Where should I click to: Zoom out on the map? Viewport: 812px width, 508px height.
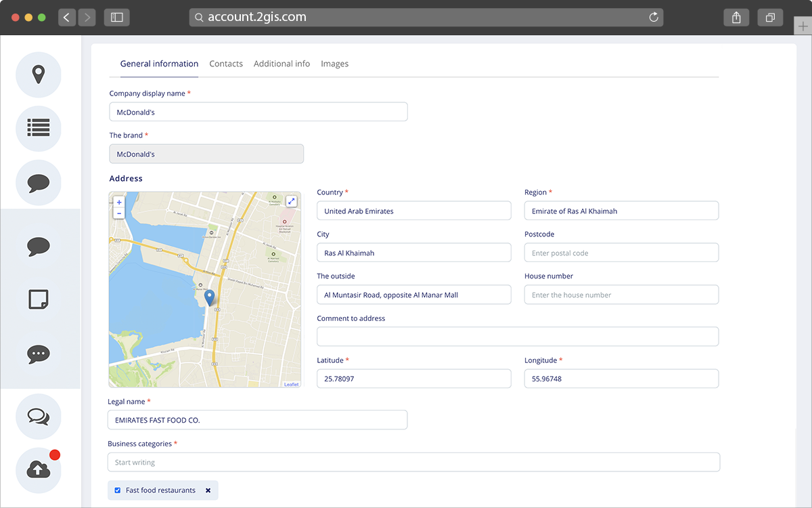coord(119,213)
